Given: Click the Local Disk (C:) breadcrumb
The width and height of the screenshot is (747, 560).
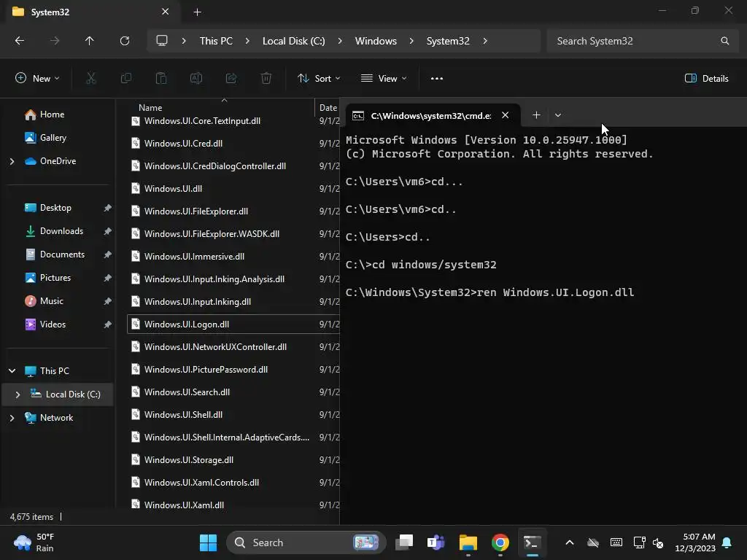Looking at the screenshot, I should 293,41.
